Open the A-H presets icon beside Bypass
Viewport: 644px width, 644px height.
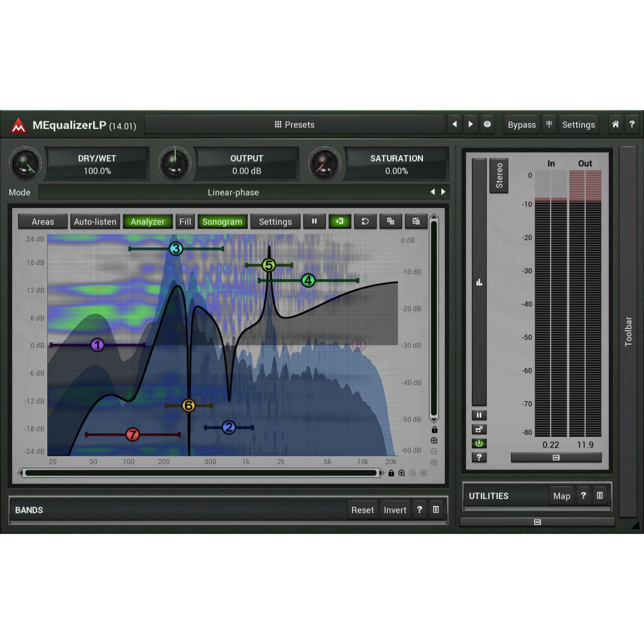(x=549, y=125)
